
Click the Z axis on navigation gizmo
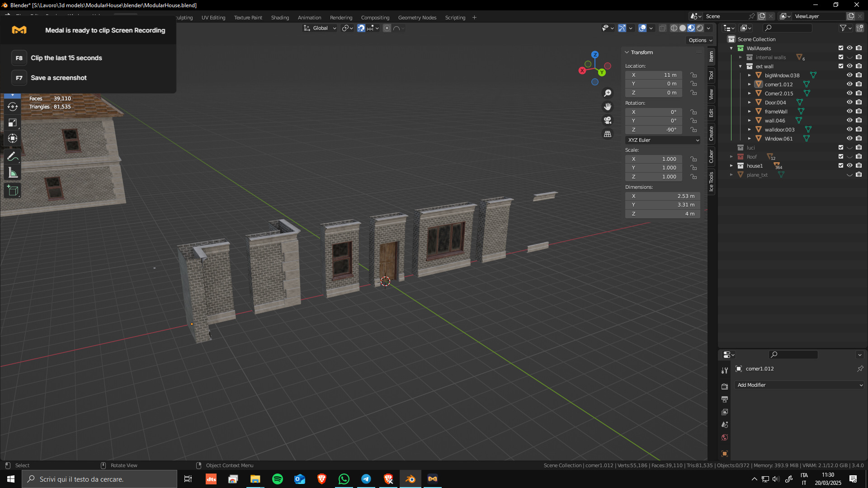(595, 54)
